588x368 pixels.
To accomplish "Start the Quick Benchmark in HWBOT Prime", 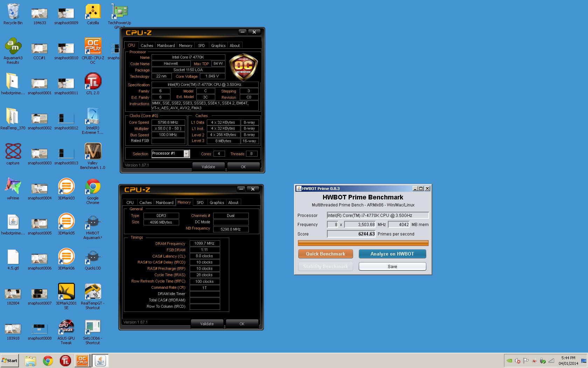I will pos(325,254).
